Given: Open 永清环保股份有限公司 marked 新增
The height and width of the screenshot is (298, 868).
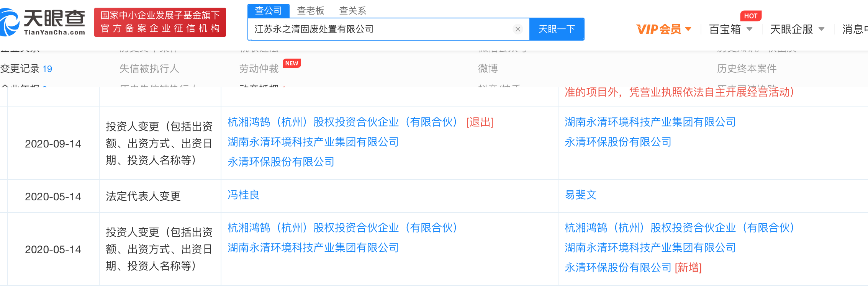Looking at the screenshot, I should coord(618,268).
